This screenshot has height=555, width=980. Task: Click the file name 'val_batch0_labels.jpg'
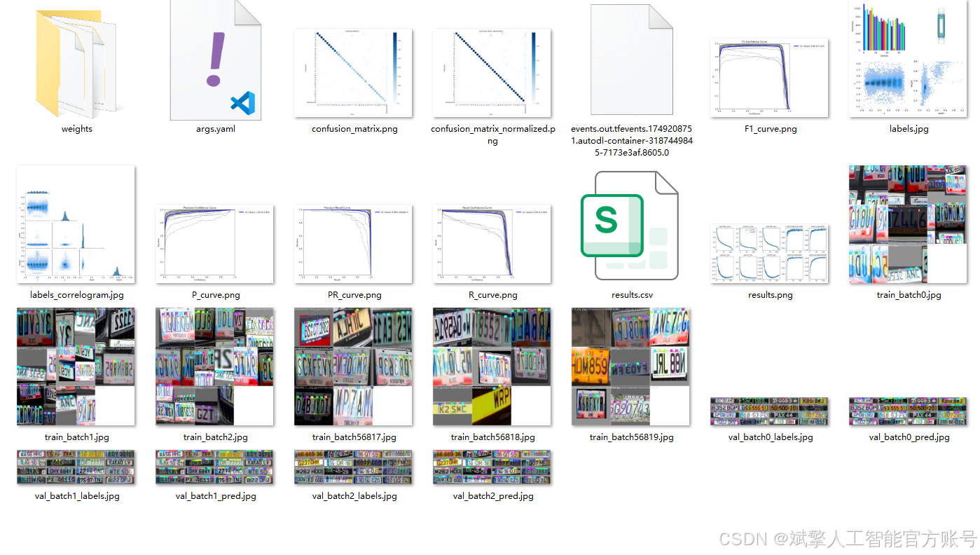tap(771, 437)
